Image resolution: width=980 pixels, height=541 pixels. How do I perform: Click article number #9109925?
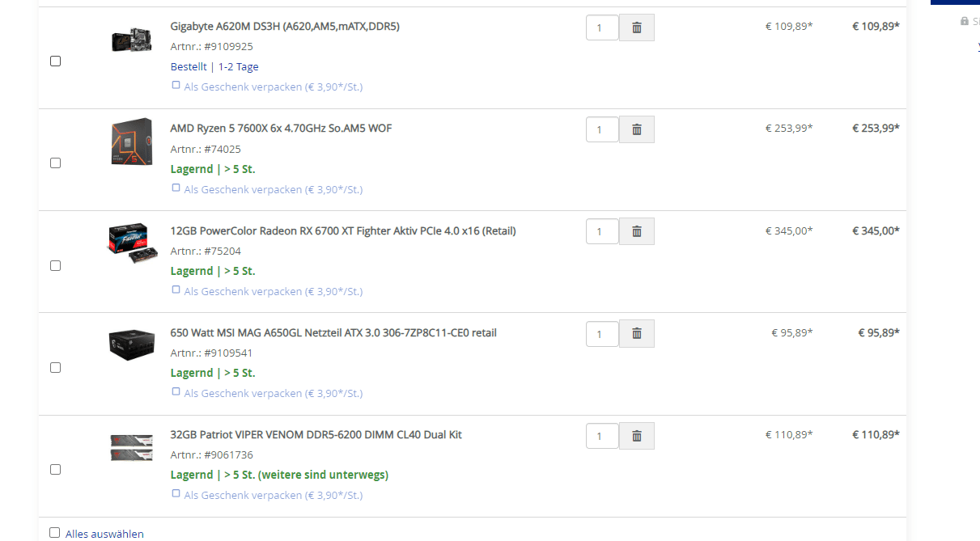(x=228, y=46)
